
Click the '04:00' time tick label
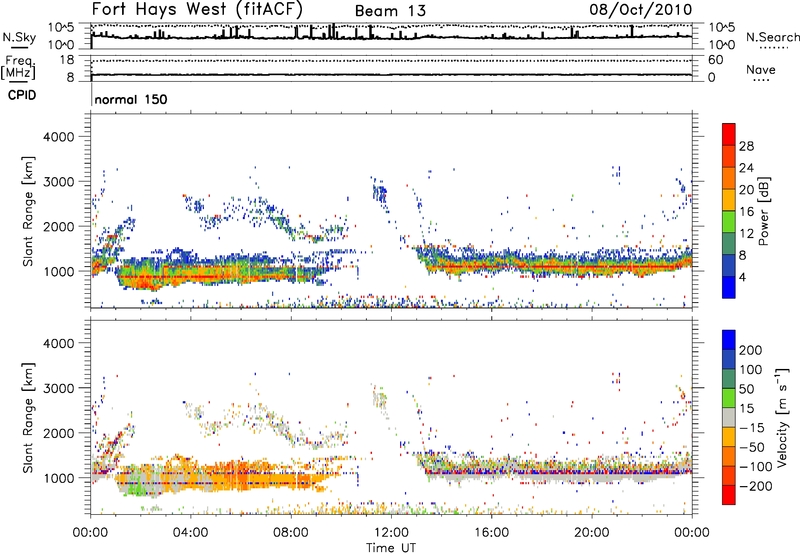(190, 533)
